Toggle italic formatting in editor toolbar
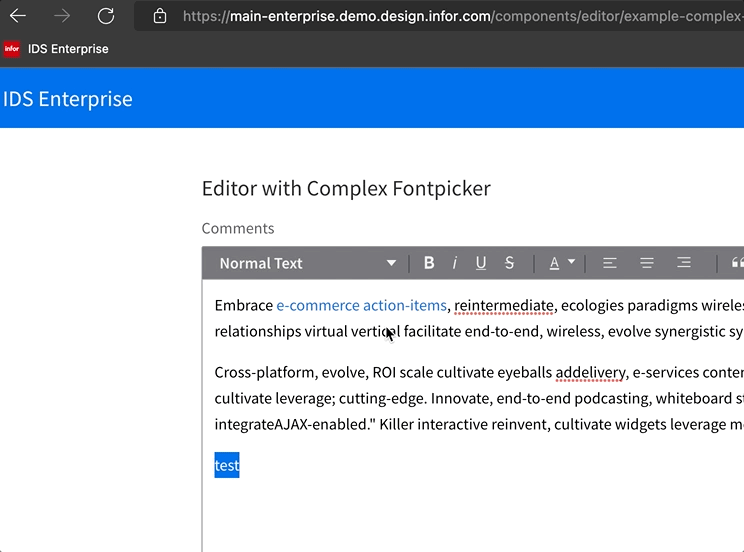 (x=455, y=263)
